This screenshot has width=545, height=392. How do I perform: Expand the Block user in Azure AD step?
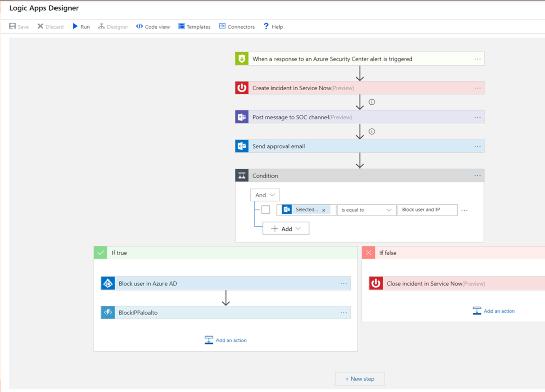[x=226, y=283]
